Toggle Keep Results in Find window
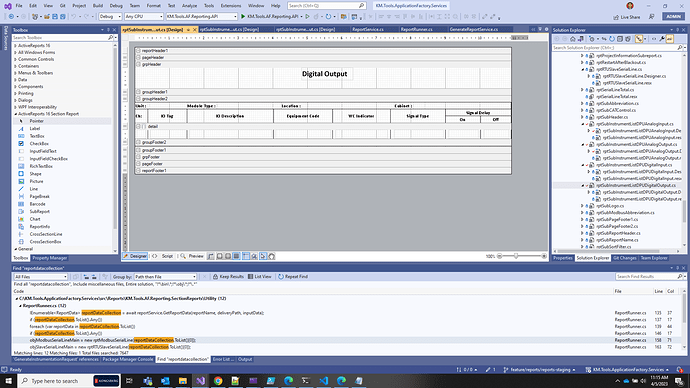The width and height of the screenshot is (690, 388). [228, 277]
